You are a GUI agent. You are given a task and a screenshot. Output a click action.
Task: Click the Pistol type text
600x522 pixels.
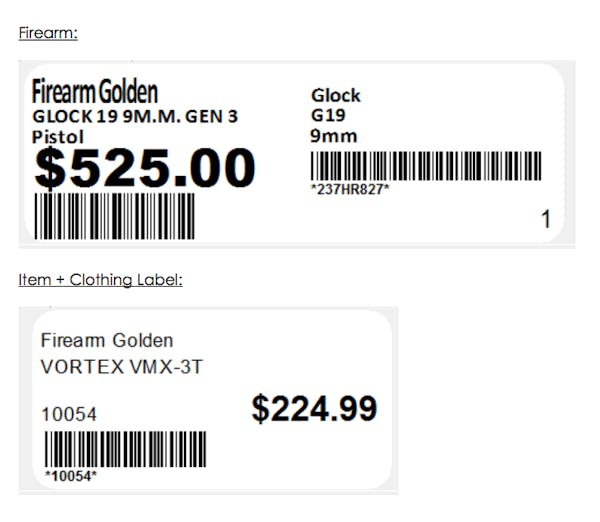pyautogui.click(x=58, y=137)
